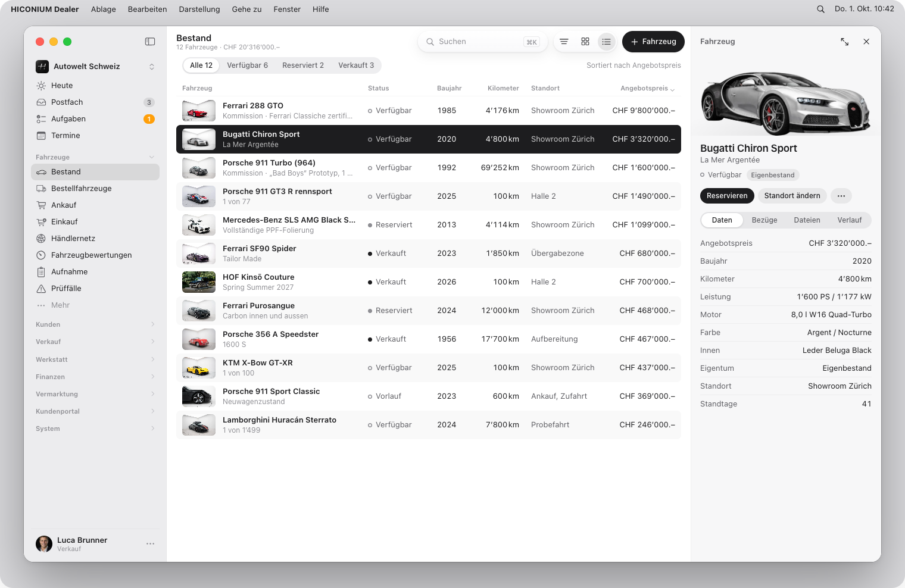Filter by Reserviert 2

pyautogui.click(x=303, y=65)
